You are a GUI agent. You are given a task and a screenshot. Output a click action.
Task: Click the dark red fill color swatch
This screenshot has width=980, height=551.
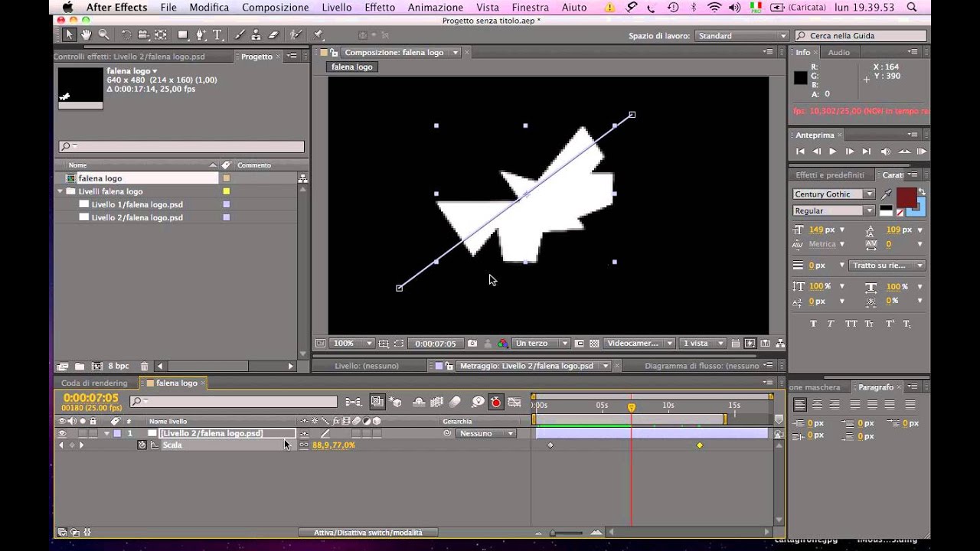click(906, 196)
